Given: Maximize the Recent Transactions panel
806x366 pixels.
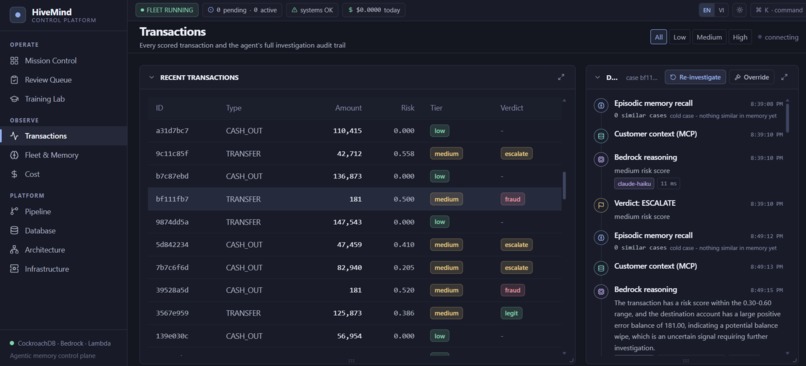Looking at the screenshot, I should [x=561, y=77].
